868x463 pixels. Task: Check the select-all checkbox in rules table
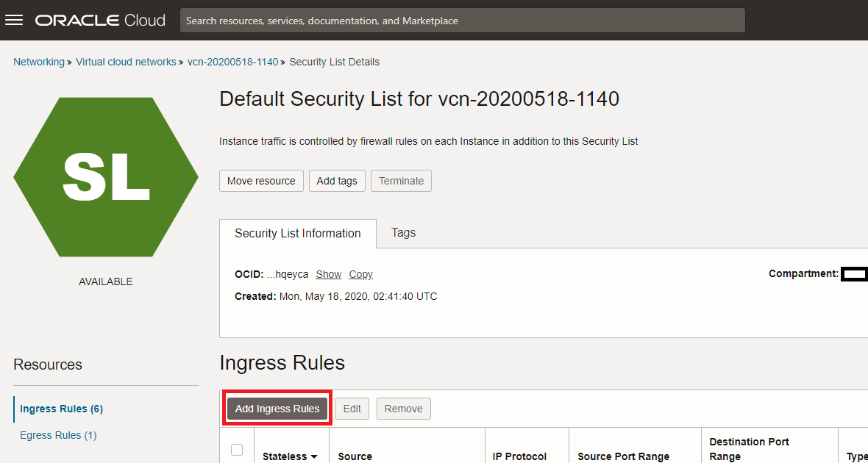pyautogui.click(x=236, y=451)
